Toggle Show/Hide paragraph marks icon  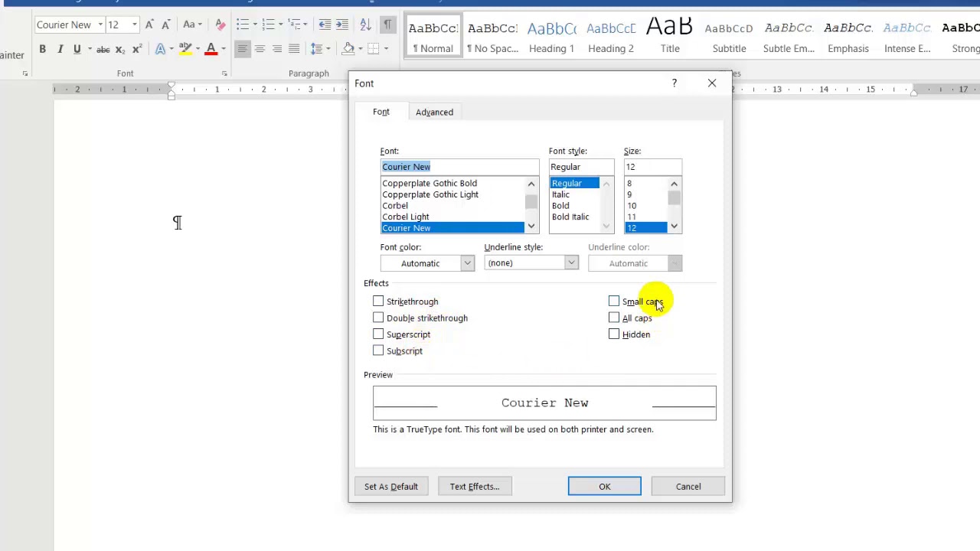coord(387,24)
